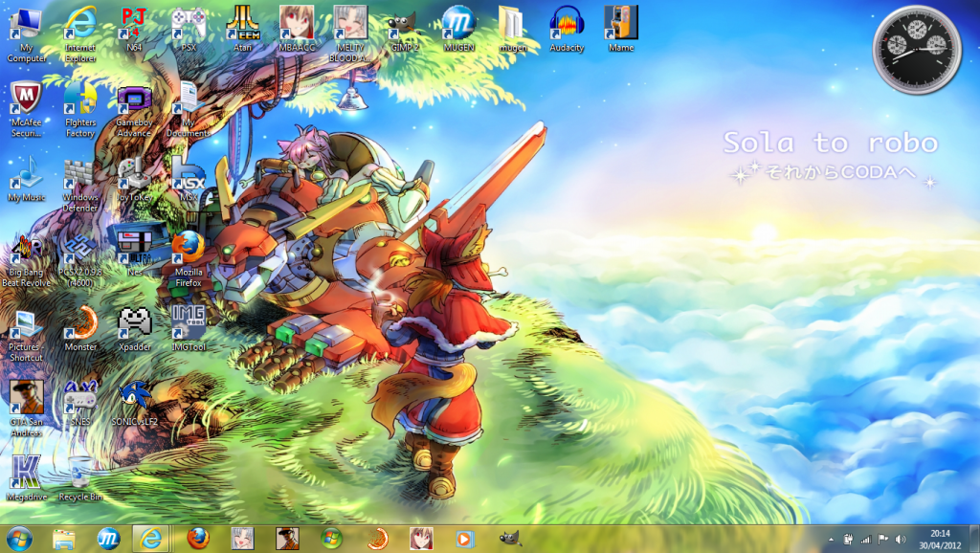The height and width of the screenshot is (553, 980).
Task: Open the PCSX2 0.9.8 shortcut
Action: (x=80, y=259)
